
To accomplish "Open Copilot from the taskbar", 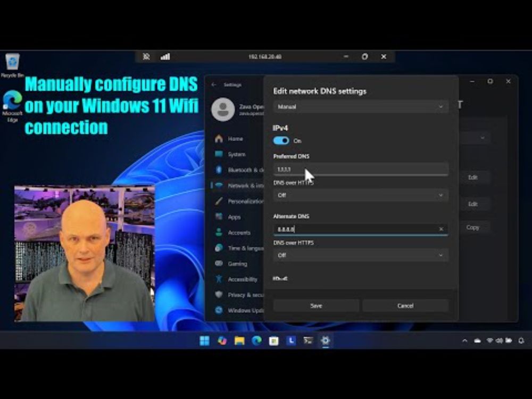I will point(222,340).
